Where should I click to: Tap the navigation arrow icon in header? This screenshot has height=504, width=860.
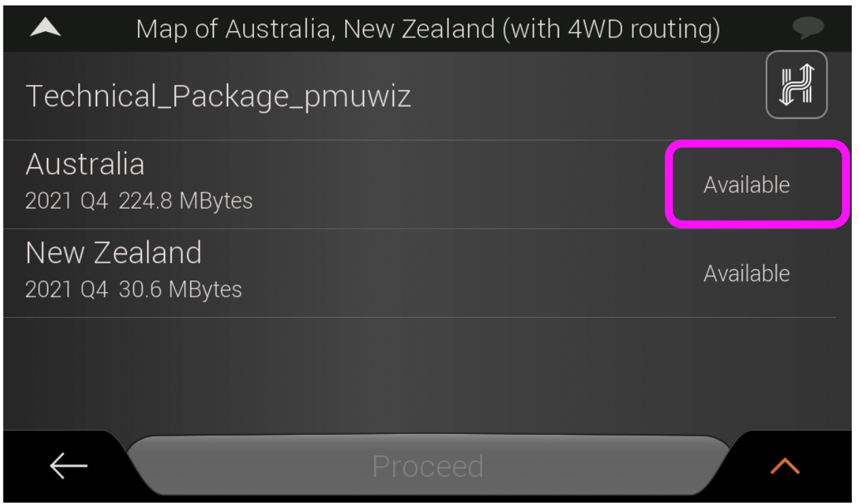coord(46,28)
